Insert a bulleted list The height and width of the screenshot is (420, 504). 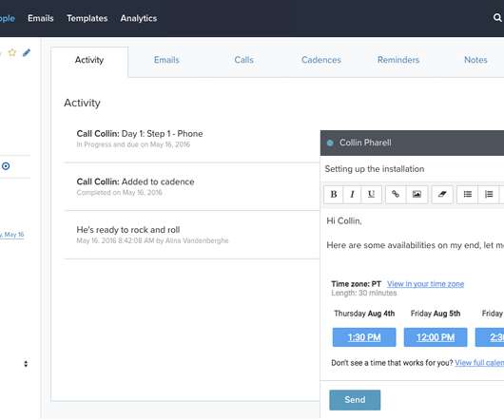[468, 194]
